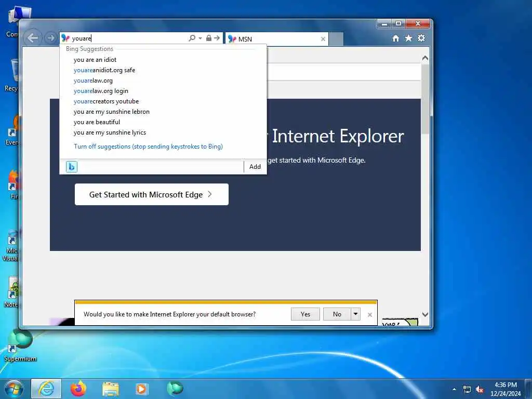Click Internet Explorer taskbar icon
The height and width of the screenshot is (399, 532).
(x=46, y=389)
